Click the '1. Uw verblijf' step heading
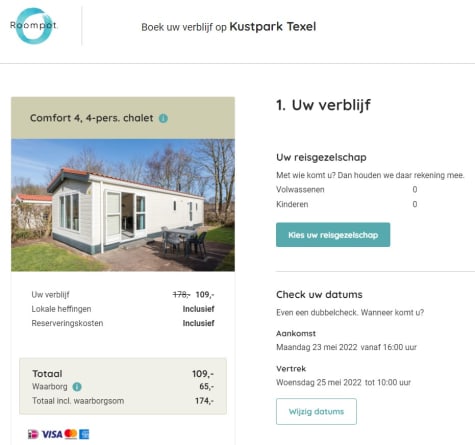Viewport: 475px width, 445px height. [323, 105]
